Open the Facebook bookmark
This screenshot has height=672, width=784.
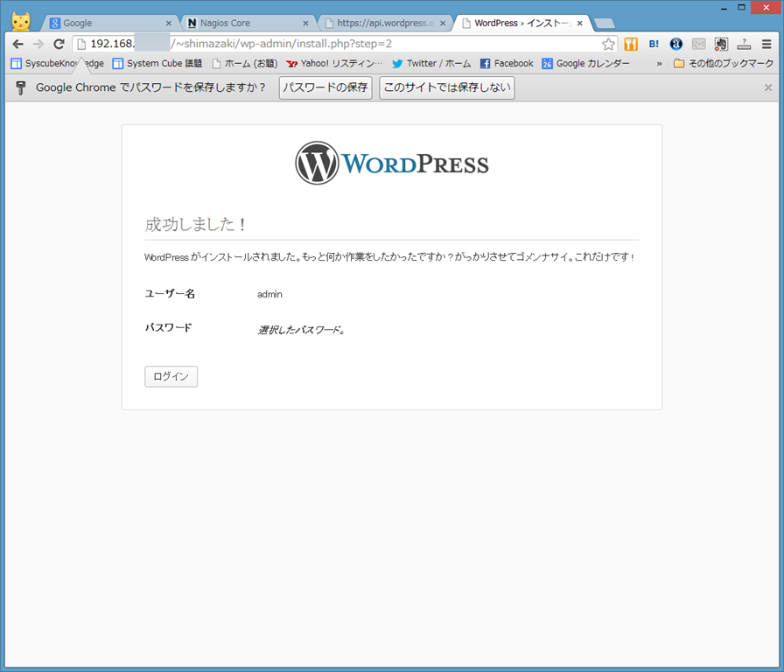tap(507, 64)
